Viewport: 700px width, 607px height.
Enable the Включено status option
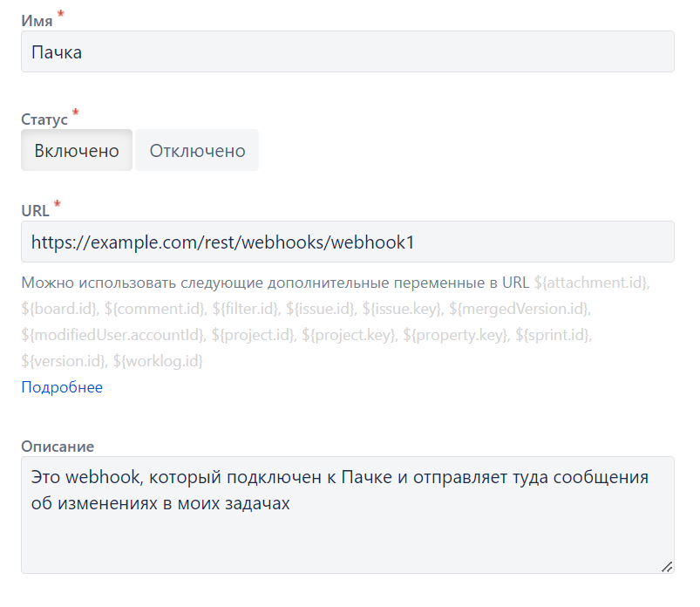(x=77, y=151)
